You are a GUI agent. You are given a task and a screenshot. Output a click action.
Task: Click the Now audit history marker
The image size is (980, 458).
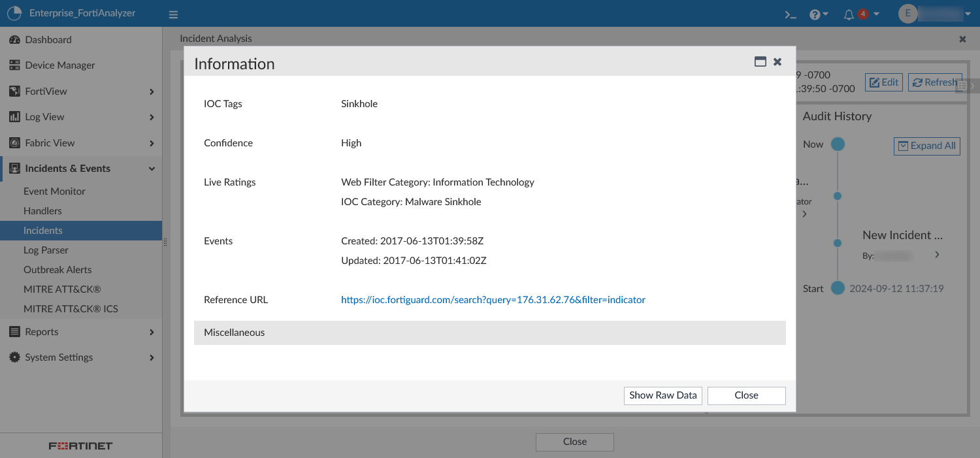(x=838, y=144)
